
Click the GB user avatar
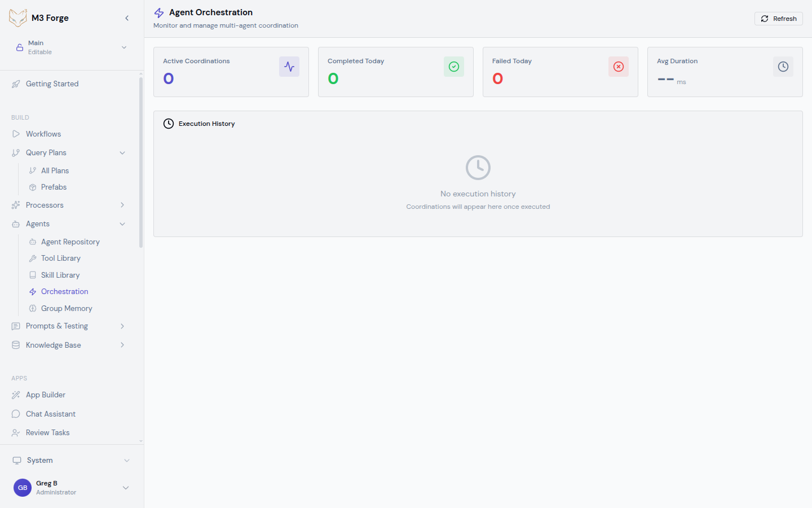[x=23, y=488]
